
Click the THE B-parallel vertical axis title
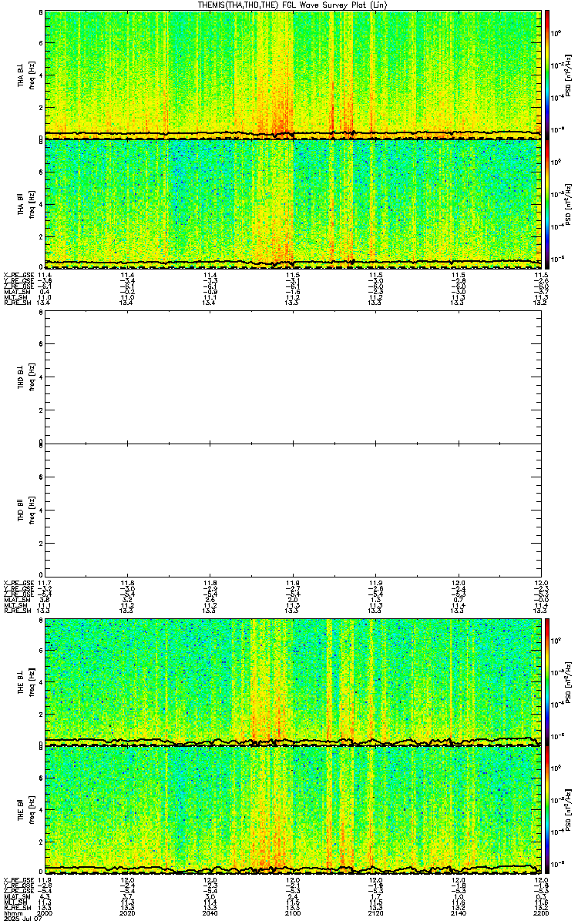coord(25,811)
